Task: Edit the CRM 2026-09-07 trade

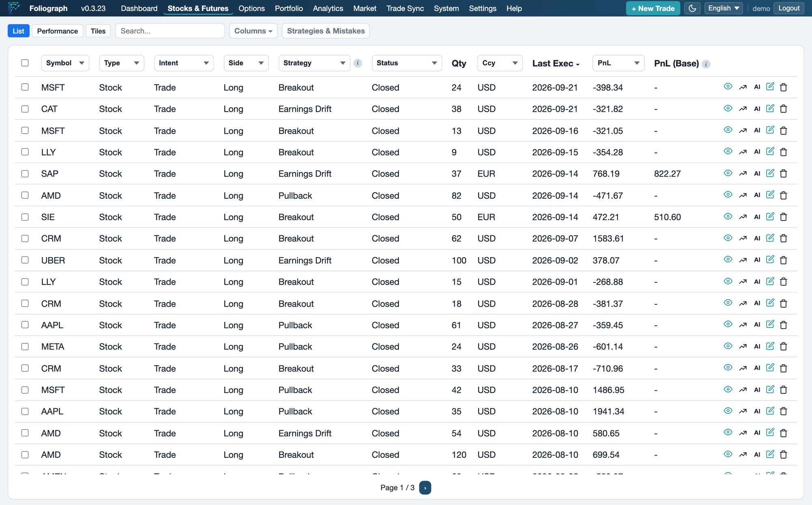Action: pos(770,238)
